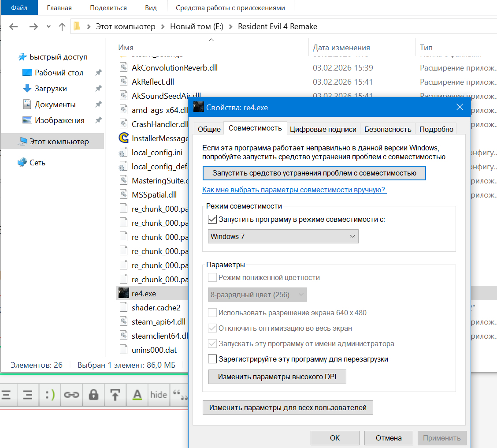Viewport: 497px width, 448px height.
Task: Toggle the reduced color mode checkbox
Action: (212, 277)
